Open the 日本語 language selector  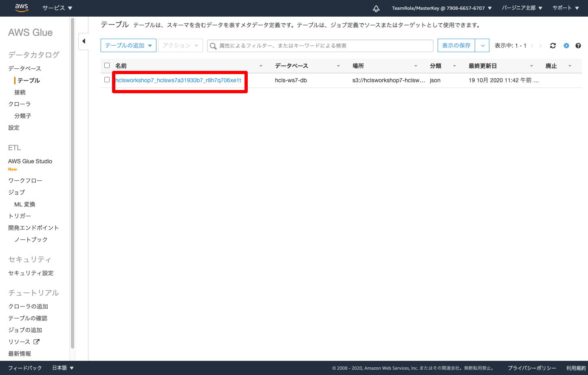pos(63,368)
